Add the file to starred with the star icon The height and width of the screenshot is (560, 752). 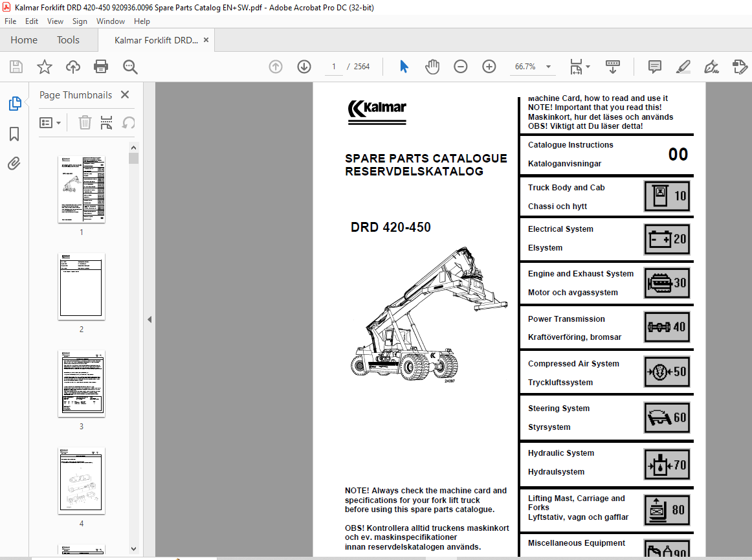(x=45, y=67)
